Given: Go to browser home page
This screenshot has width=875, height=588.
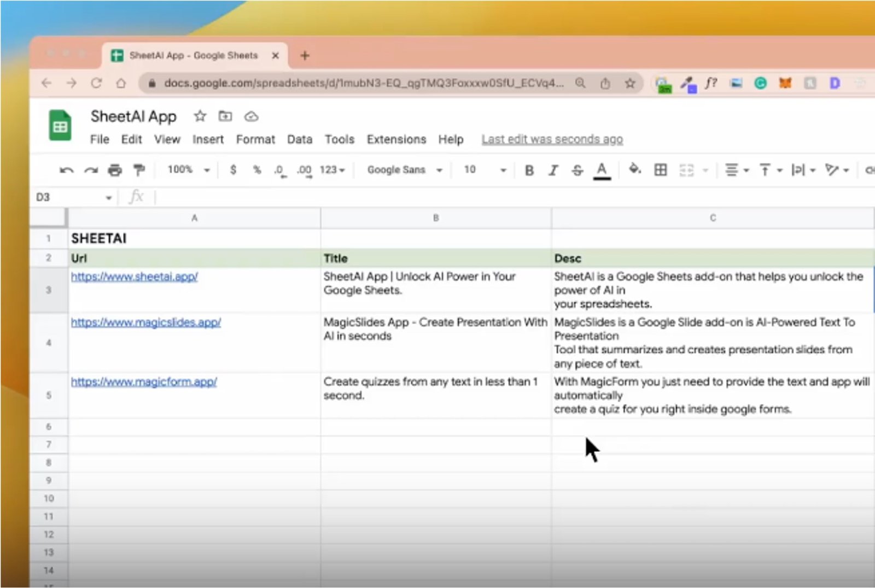Looking at the screenshot, I should tap(121, 83).
